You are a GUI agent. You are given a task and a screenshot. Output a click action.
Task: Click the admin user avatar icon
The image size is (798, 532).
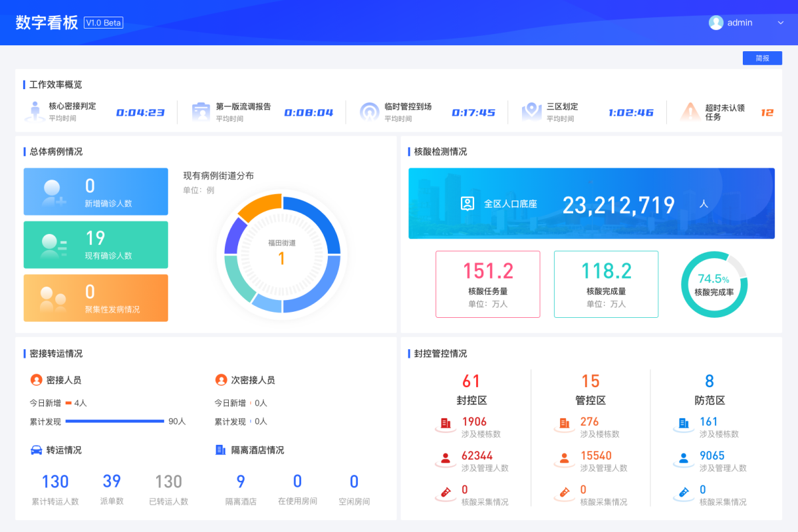click(716, 23)
